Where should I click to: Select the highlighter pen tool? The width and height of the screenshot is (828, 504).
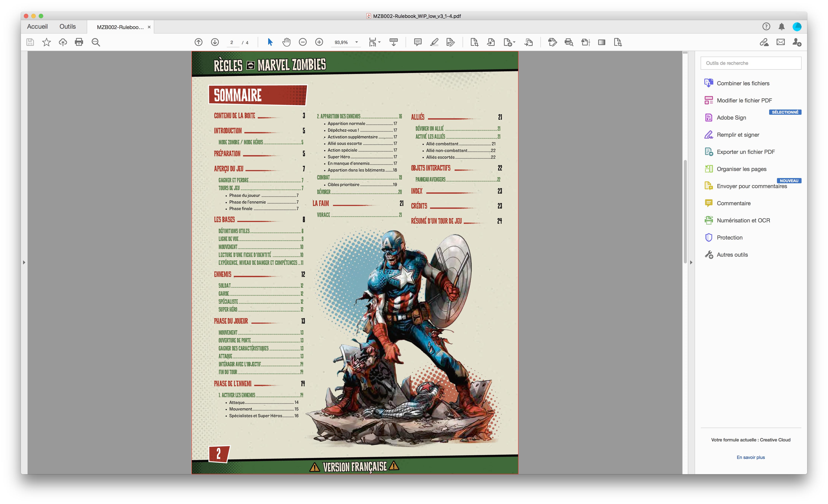434,42
